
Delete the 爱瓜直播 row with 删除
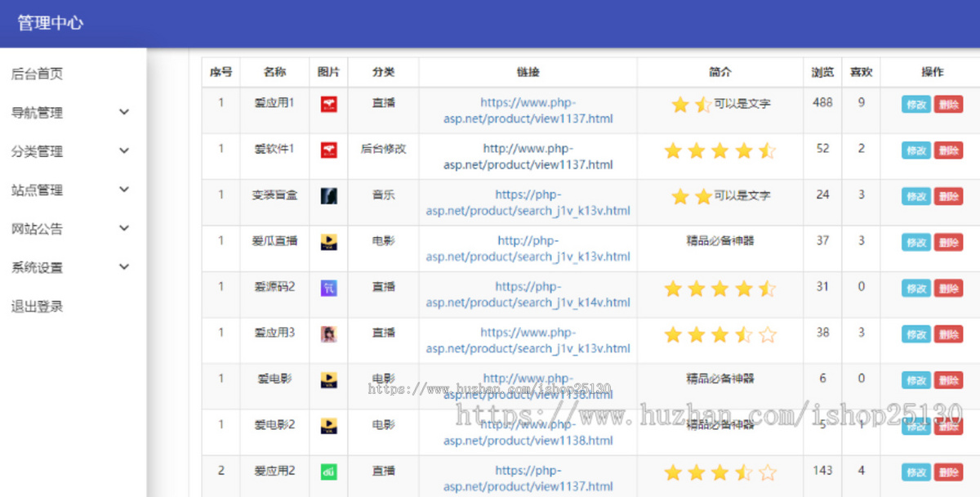point(948,243)
